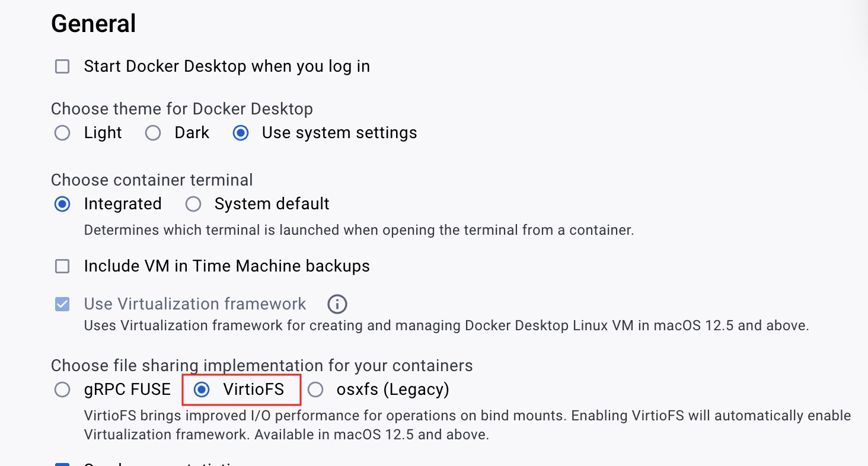
Task: Click the Start Docker Desktop label text
Action: [x=227, y=66]
